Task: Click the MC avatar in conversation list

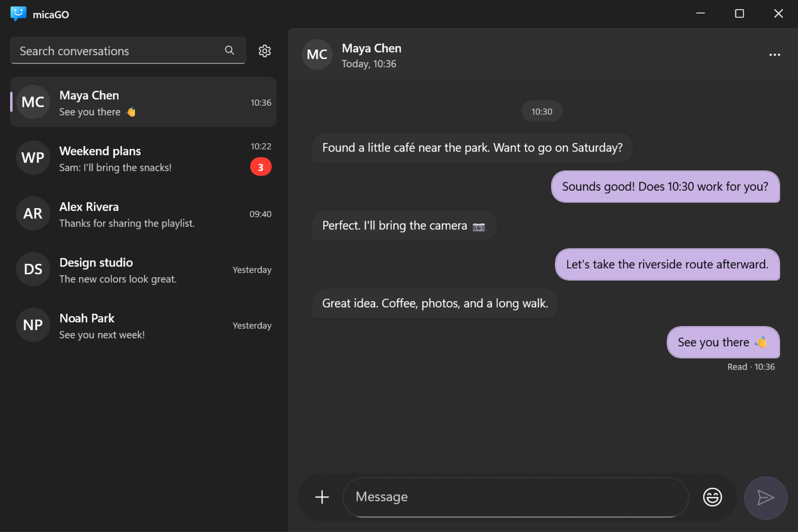Action: [x=33, y=102]
